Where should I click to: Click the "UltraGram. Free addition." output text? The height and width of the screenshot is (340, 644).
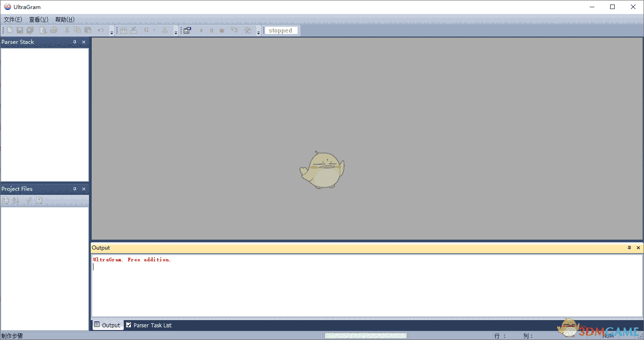tap(132, 260)
